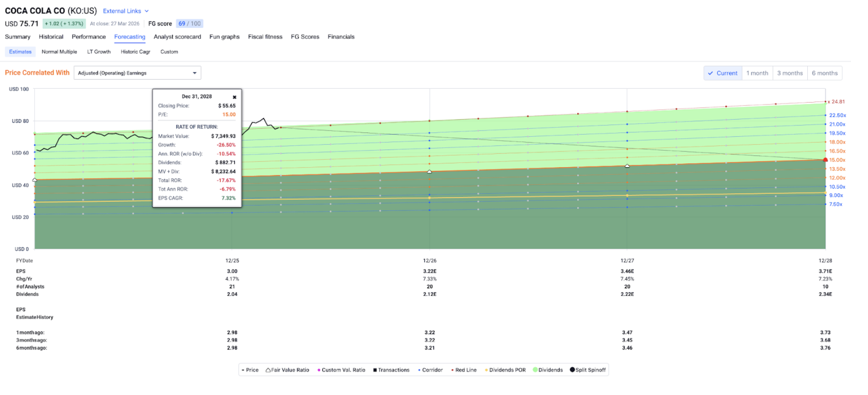
Task: Click the price change +1.02 (+1.37%) badge
Action: (64, 24)
